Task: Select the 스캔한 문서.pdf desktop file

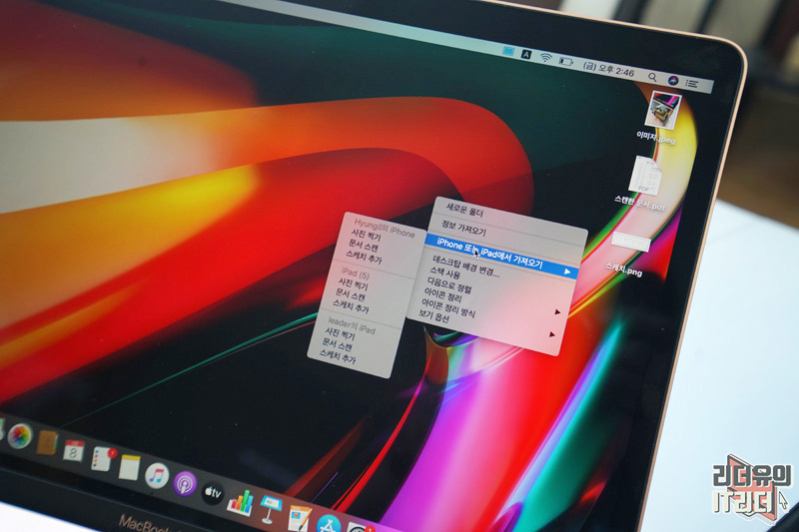Action: pyautogui.click(x=644, y=176)
